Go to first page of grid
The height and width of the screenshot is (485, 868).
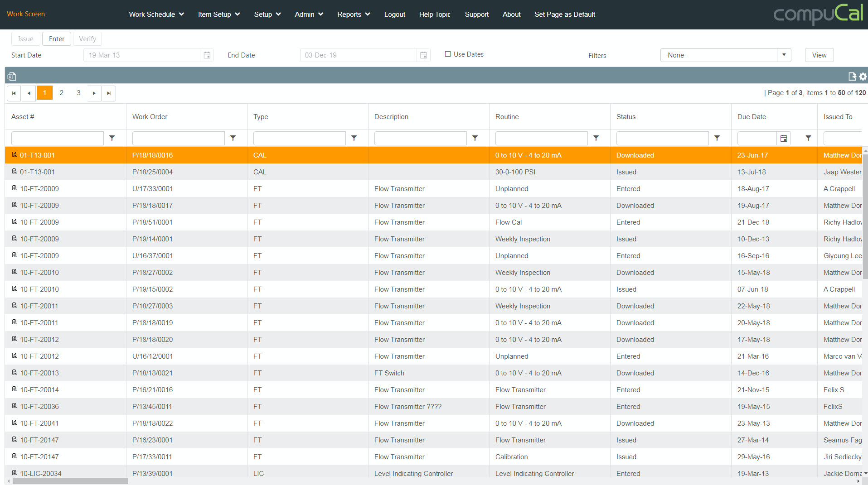tap(14, 93)
